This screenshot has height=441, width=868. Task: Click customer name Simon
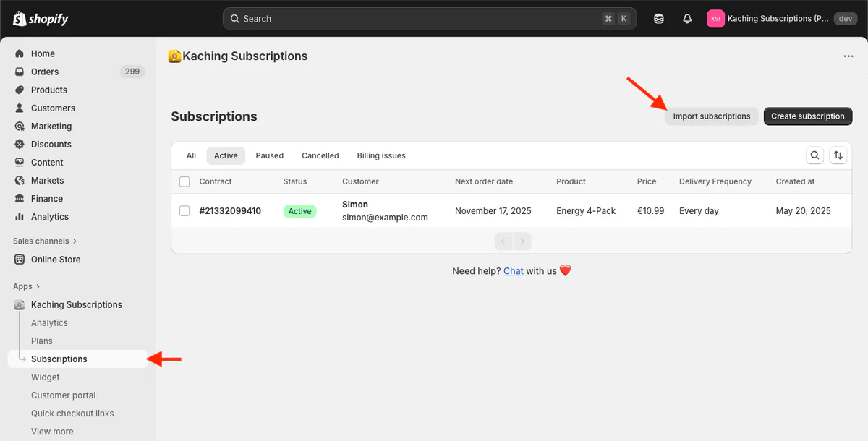[355, 205]
